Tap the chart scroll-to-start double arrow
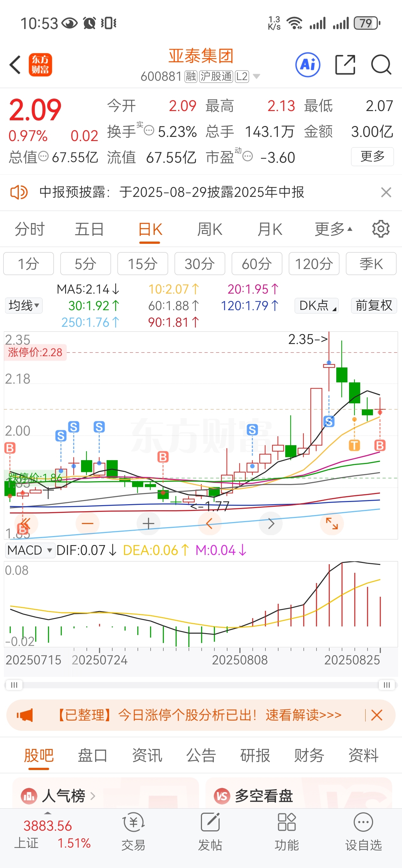The width and height of the screenshot is (402, 868). click(26, 523)
